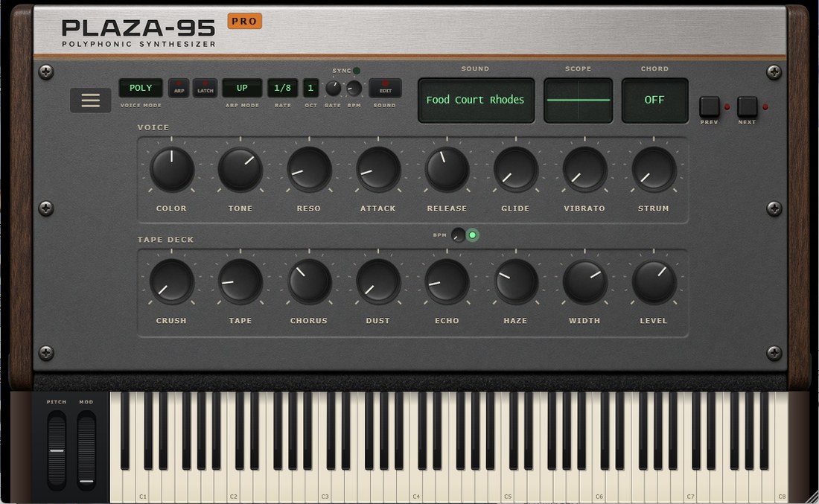
Task: Click the HAZE knob
Action: (515, 281)
